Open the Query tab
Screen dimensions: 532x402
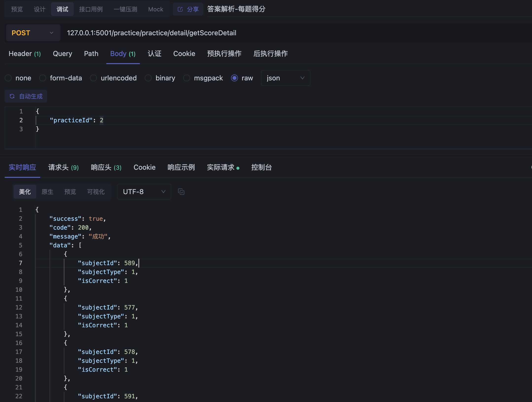[x=63, y=54]
